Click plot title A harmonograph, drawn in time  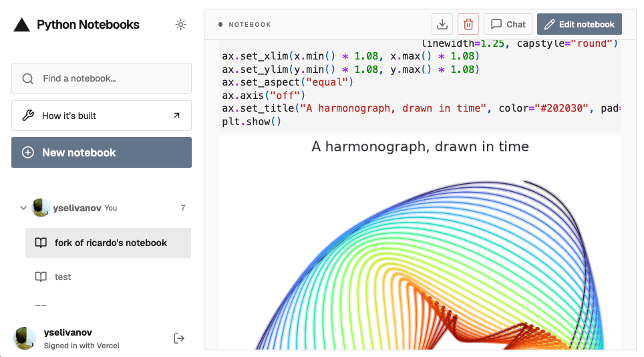point(420,146)
